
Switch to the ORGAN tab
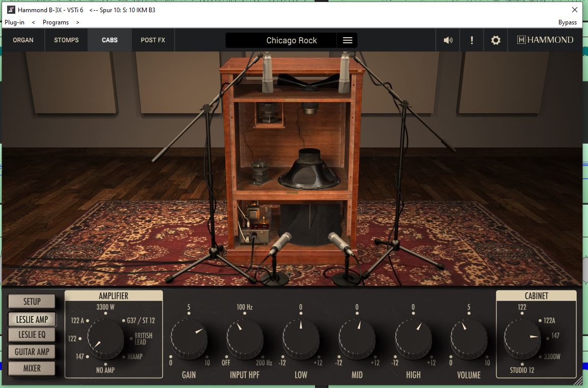point(23,40)
